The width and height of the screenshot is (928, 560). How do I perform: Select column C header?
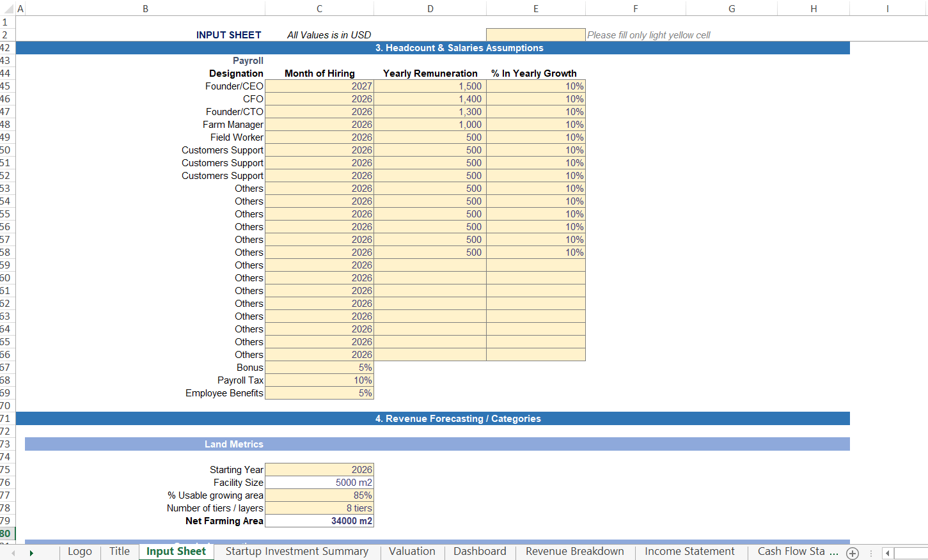319,8
